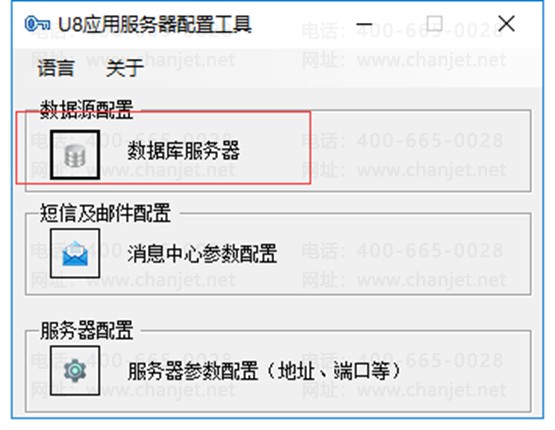Open the 关于 menu
Image resolution: width=555 pixels, height=430 pixels.
(x=125, y=68)
